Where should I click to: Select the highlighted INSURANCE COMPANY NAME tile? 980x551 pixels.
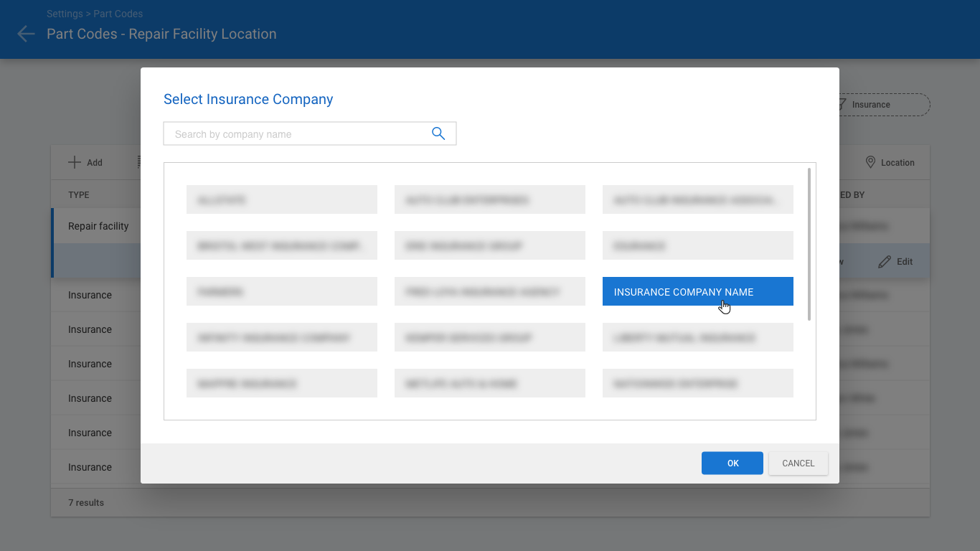[x=697, y=291]
